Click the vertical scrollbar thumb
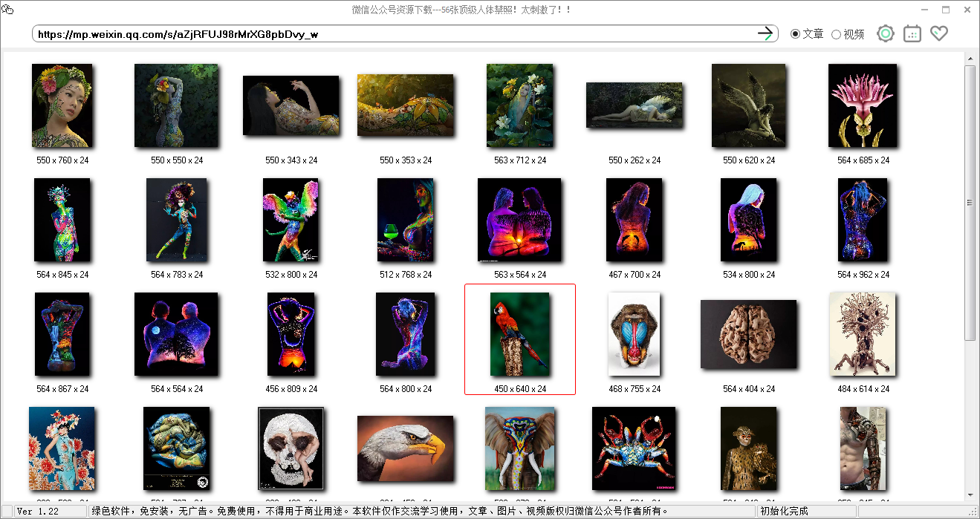 (970, 200)
